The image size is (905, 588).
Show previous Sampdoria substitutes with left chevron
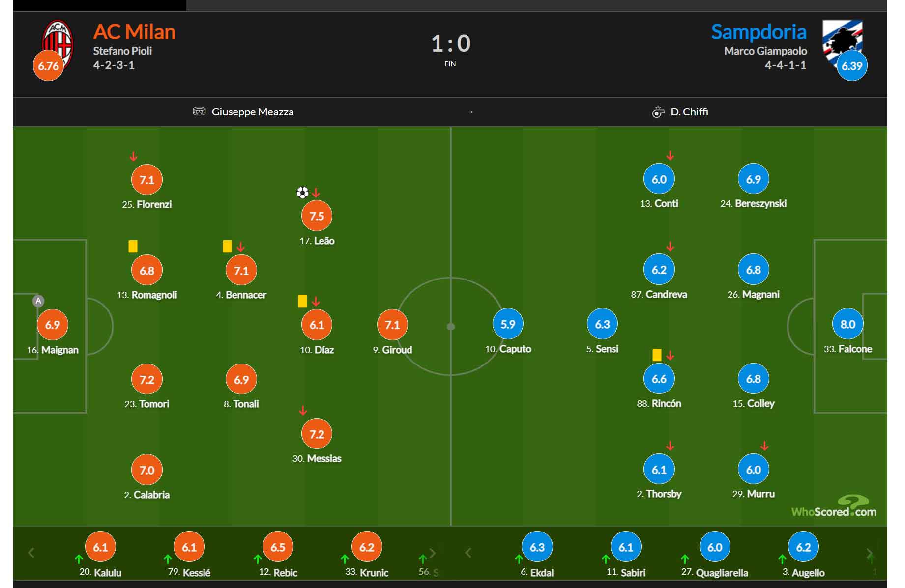coord(468,553)
